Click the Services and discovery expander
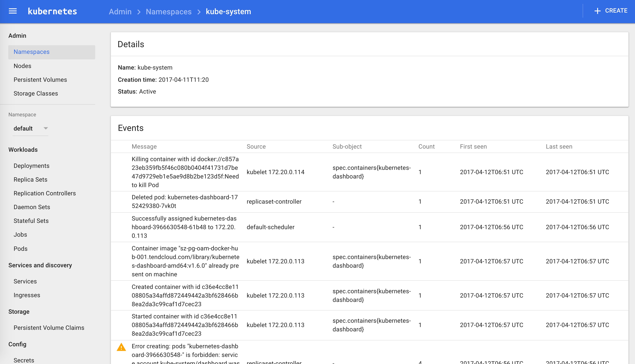 (40, 265)
